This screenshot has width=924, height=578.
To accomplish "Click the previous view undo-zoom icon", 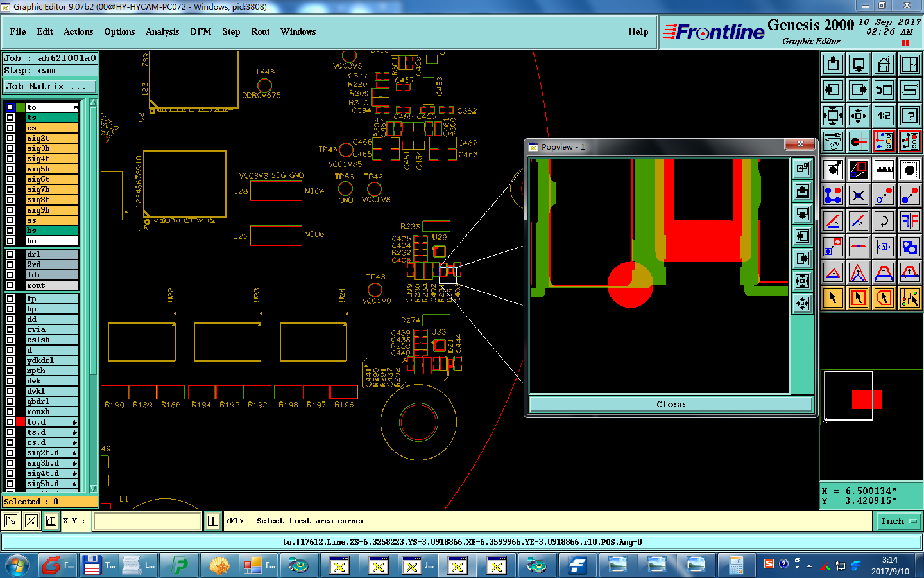I will coord(884,90).
